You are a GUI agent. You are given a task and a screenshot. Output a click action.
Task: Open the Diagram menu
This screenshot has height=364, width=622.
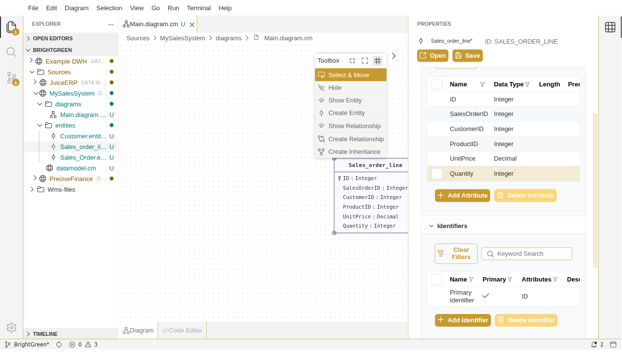click(76, 8)
